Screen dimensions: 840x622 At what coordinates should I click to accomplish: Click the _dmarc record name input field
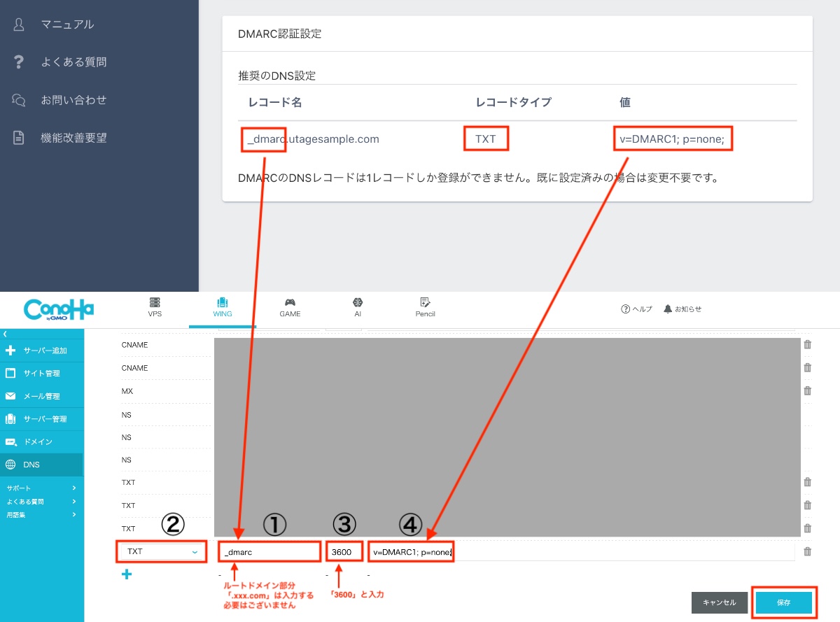[269, 552]
